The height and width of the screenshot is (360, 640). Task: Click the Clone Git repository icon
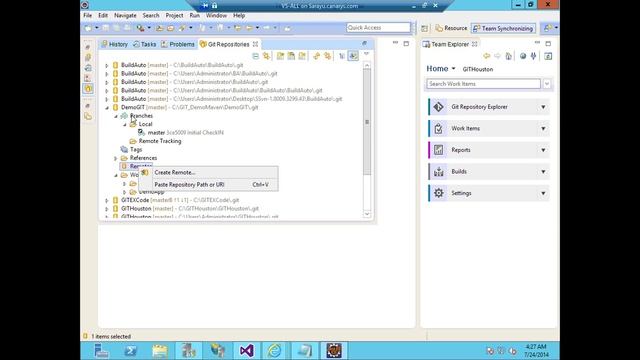(291, 56)
